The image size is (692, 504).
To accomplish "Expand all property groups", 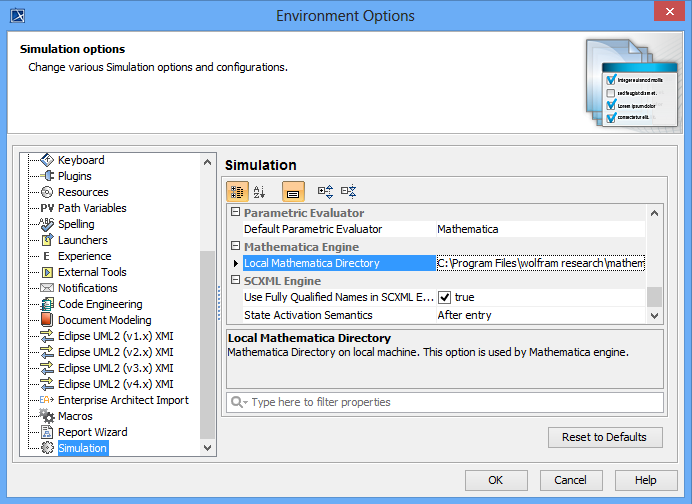I will [x=325, y=191].
